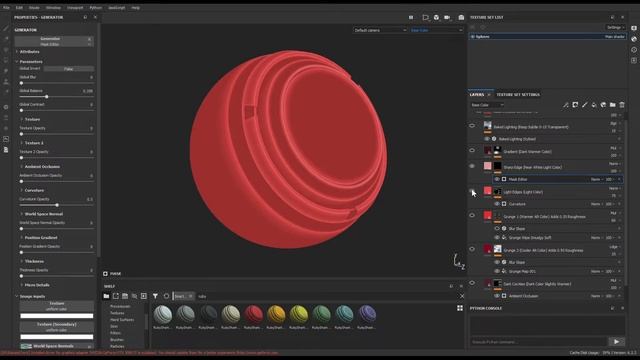
Task: Click the World Space Normals input button
Action: [57, 346]
